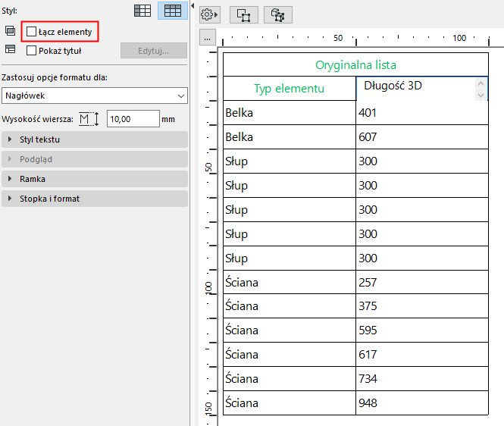
Task: Select the Typ elementu header cell
Action: pos(290,89)
